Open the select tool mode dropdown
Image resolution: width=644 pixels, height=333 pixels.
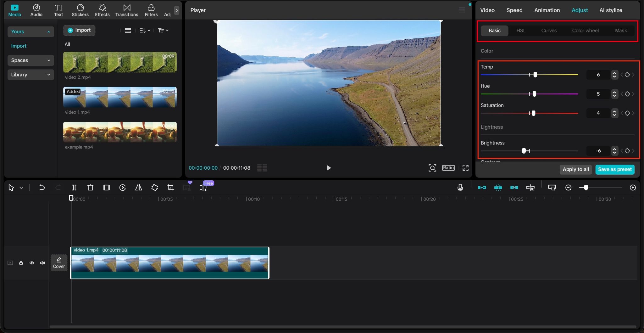coord(21,188)
